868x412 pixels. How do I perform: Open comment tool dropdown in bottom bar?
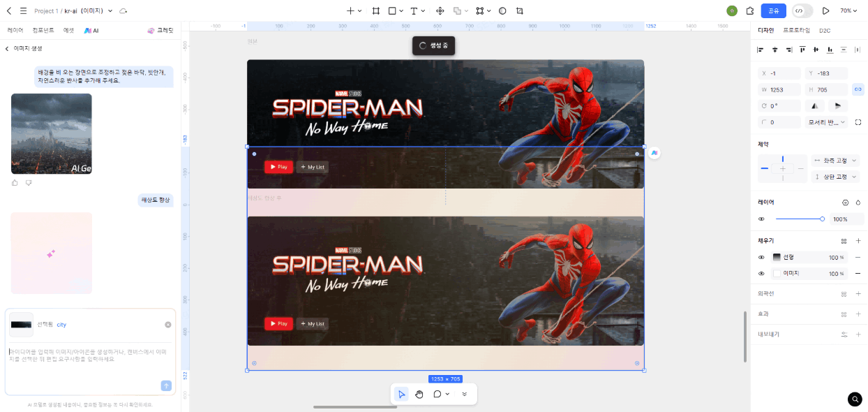(447, 394)
